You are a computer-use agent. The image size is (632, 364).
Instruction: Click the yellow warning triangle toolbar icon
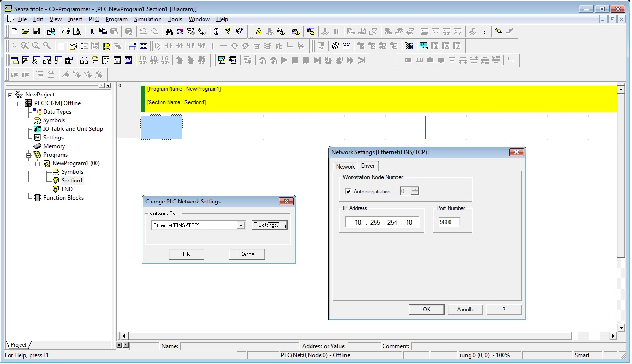[x=259, y=32]
